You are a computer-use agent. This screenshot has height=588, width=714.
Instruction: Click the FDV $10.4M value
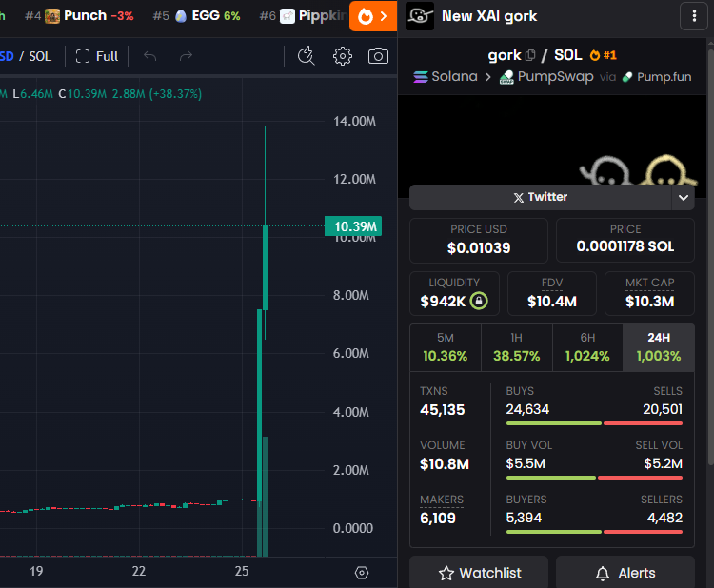click(552, 302)
